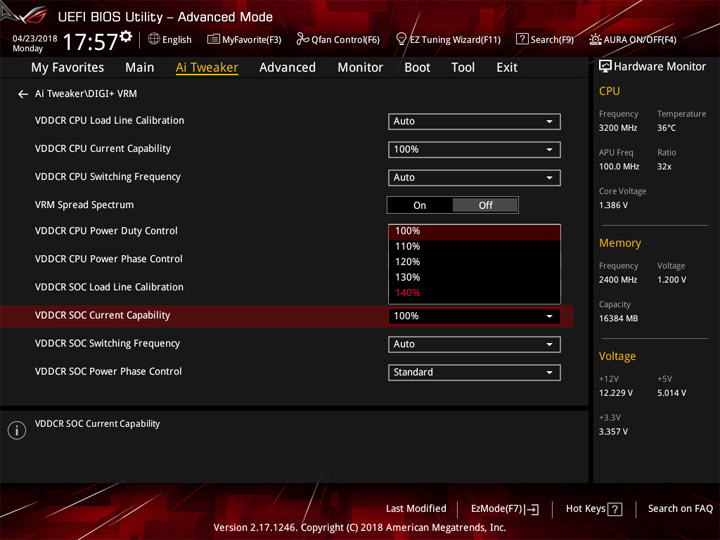Expand VDDCR CPU Current Capability dropdown

coord(474,150)
